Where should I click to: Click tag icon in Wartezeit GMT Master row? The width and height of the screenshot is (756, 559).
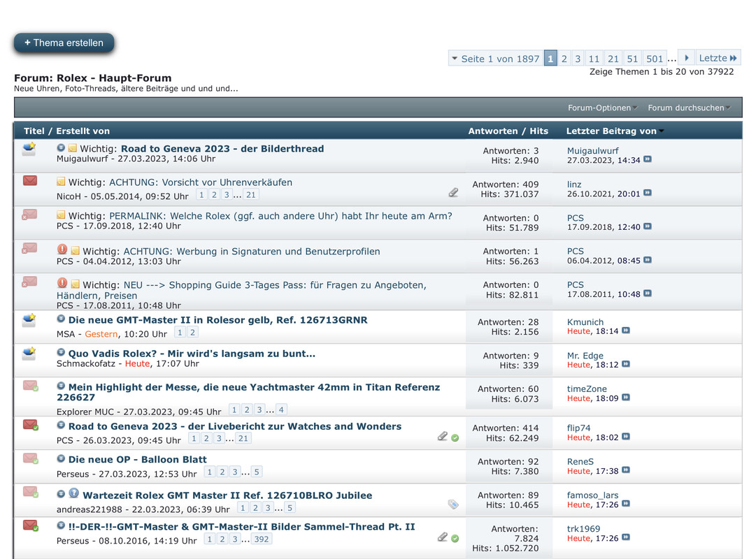[453, 504]
